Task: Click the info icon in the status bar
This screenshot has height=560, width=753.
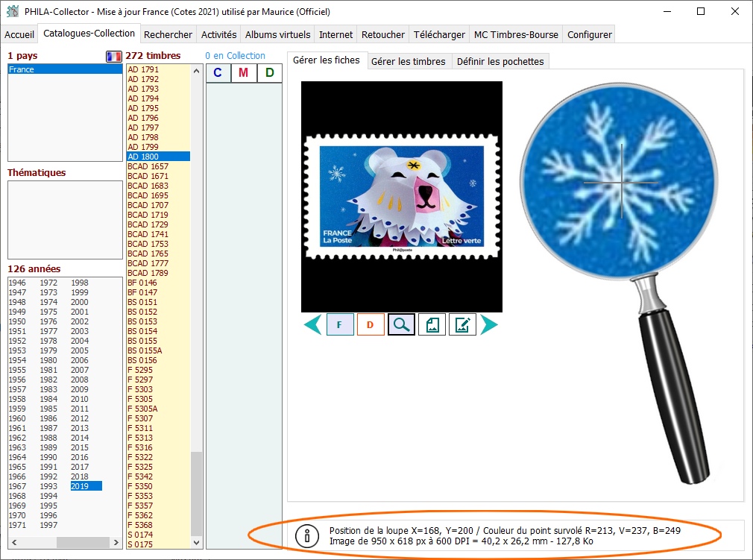Action: [307, 536]
